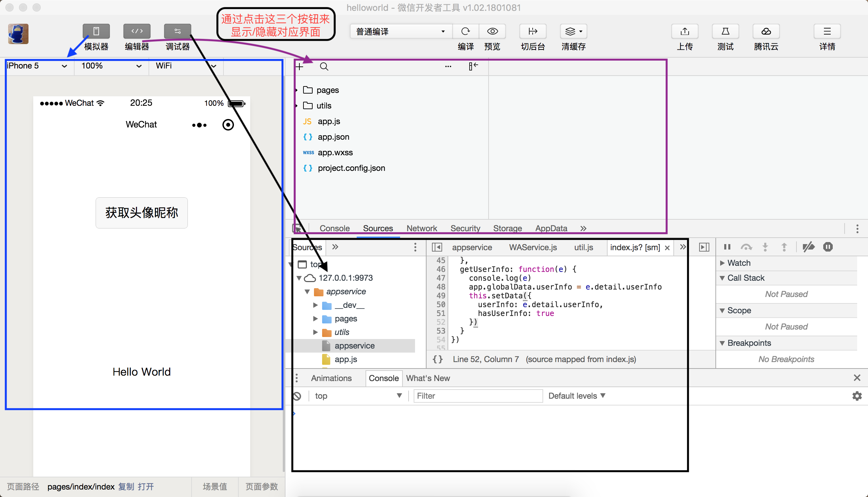Switch to the Security devtools tab

[465, 228]
